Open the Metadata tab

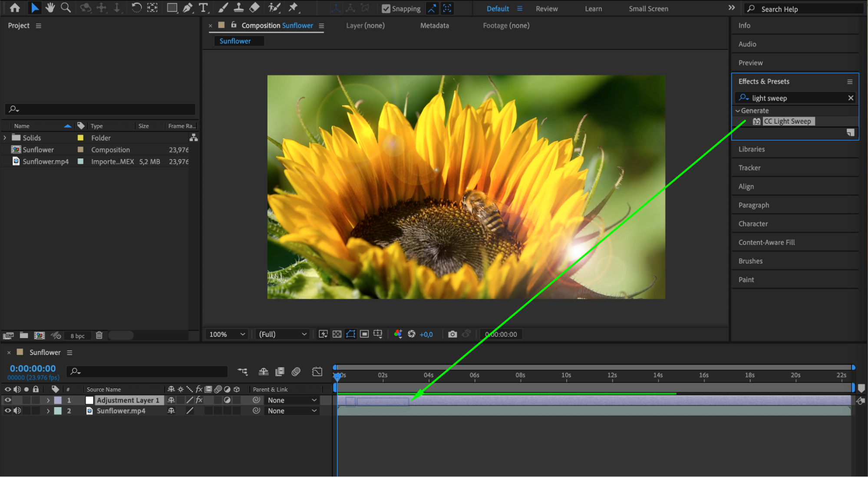click(x=434, y=26)
